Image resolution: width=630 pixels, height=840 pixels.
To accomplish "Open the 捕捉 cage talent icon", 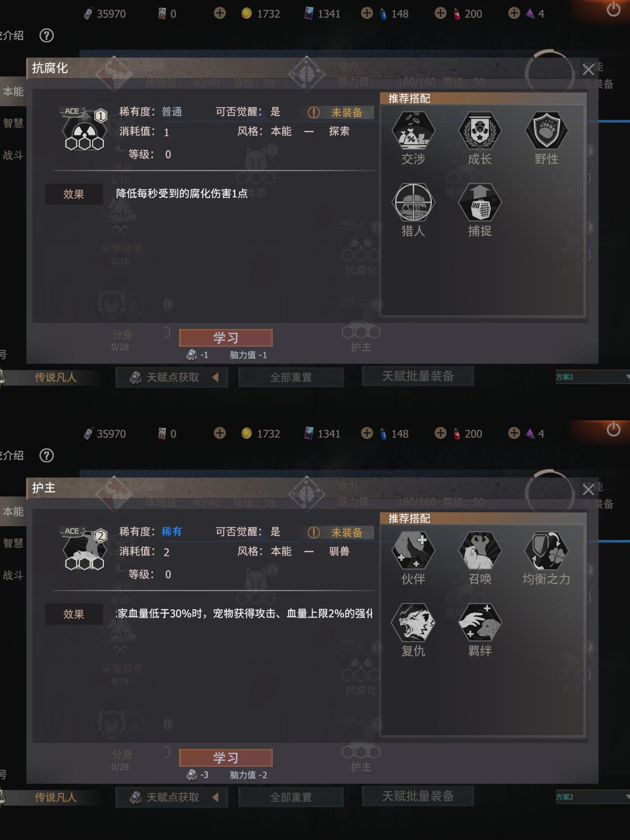I will tap(480, 203).
